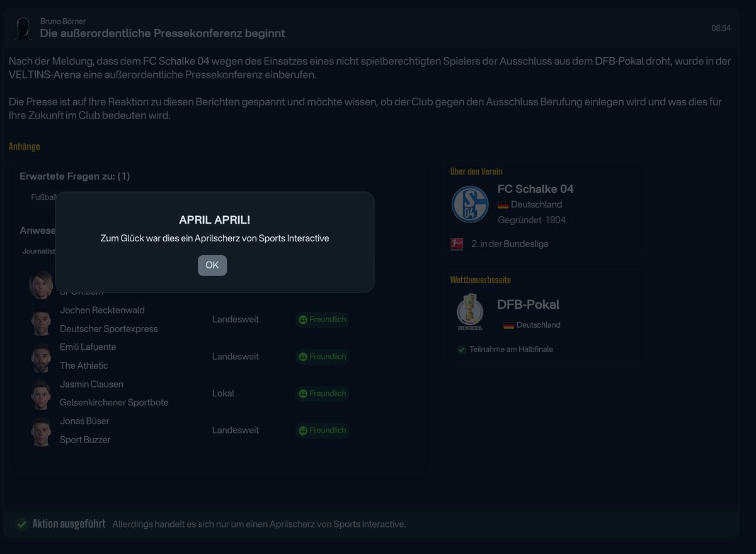
Task: Click the Bundesliga league logo icon
Action: (457, 244)
